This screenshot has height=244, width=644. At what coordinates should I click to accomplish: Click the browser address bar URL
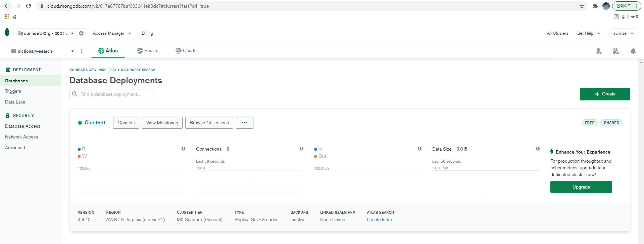pos(128,6)
